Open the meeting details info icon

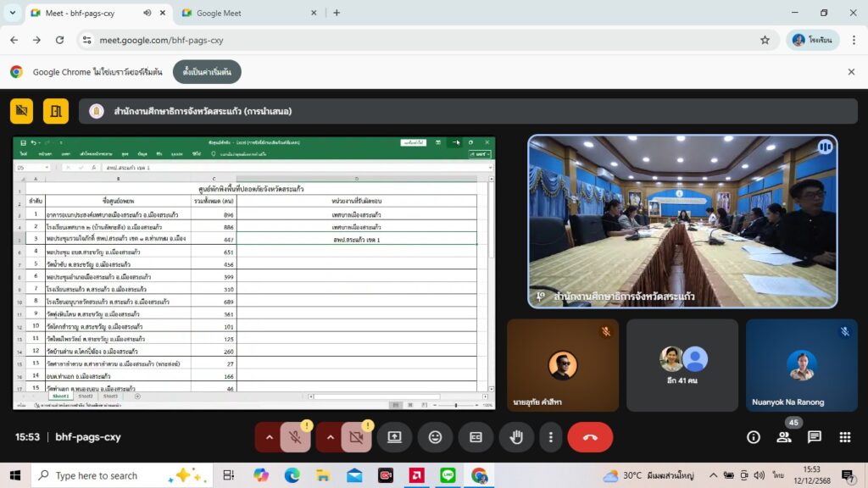pyautogui.click(x=753, y=437)
